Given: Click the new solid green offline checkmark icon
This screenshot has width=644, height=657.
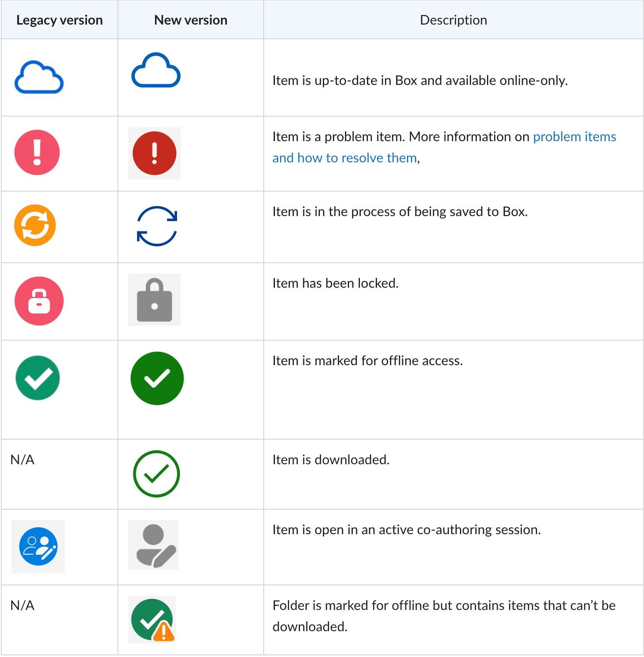Looking at the screenshot, I should 157,378.
